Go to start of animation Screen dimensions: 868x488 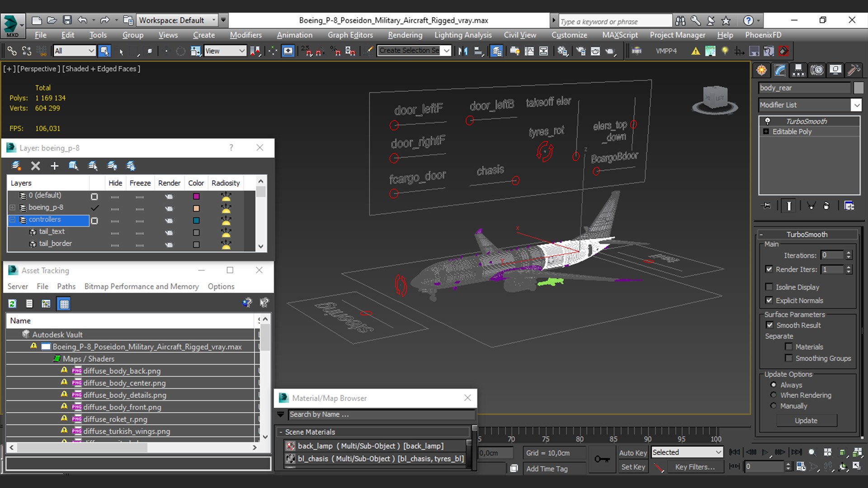pos(735,452)
